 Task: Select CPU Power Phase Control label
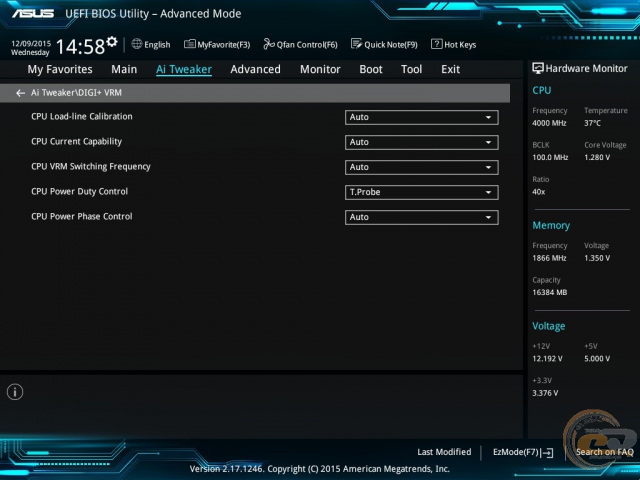point(82,216)
